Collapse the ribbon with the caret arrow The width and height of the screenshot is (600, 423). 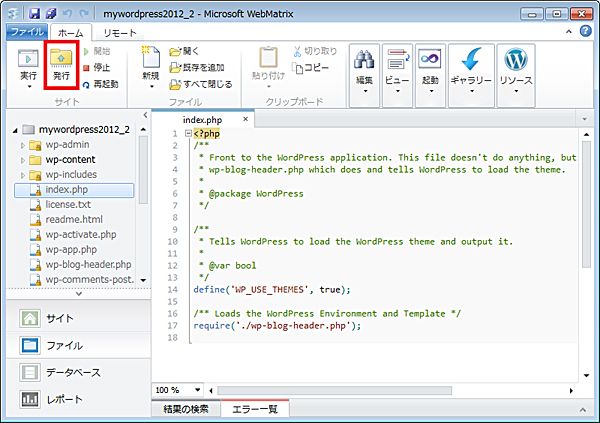click(x=569, y=32)
